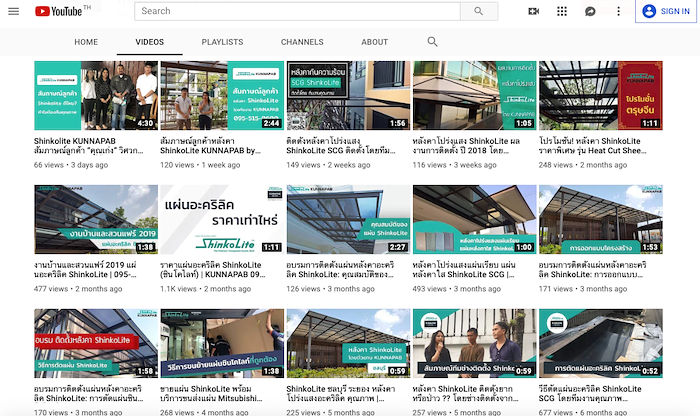700x416 pixels.
Task: Open the first 0:59 Chonburi roof thumbnail
Action: (348, 343)
